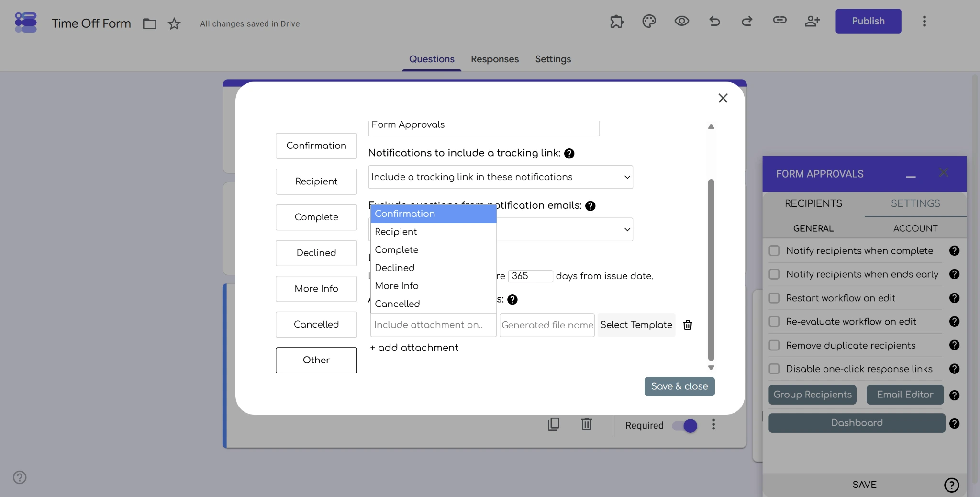Customize theme palette icon
The image size is (980, 497).
pyautogui.click(x=649, y=21)
